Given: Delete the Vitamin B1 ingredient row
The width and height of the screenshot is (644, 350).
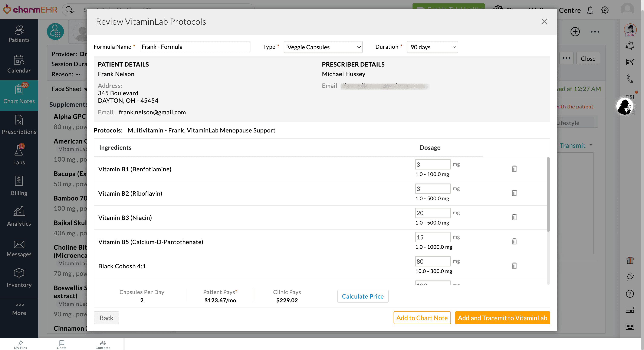Looking at the screenshot, I should (x=514, y=168).
